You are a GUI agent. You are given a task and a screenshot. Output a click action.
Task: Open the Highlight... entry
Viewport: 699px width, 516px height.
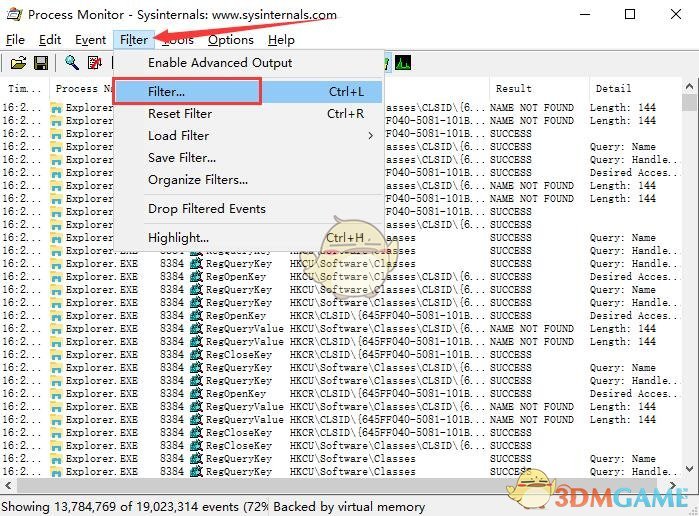[249, 238]
